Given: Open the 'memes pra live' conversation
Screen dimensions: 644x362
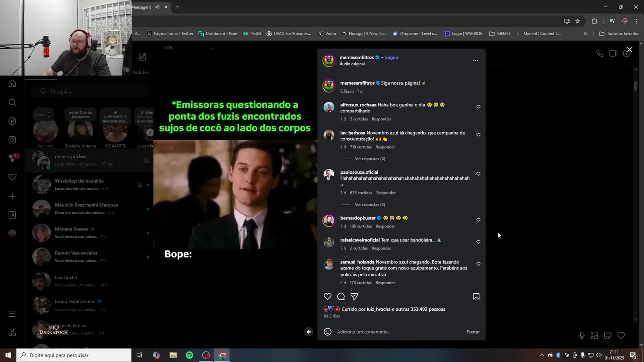Looking at the screenshot, I should [x=89, y=160].
